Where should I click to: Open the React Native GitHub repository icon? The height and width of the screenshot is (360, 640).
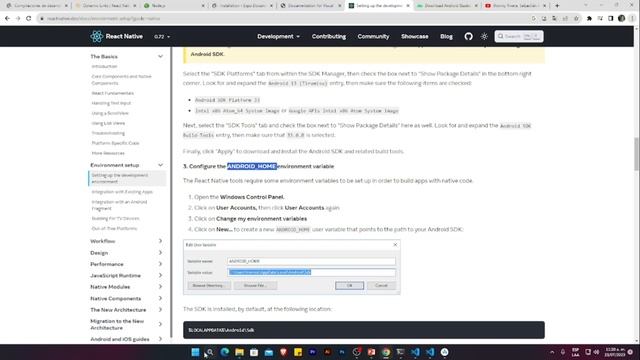[x=468, y=36]
